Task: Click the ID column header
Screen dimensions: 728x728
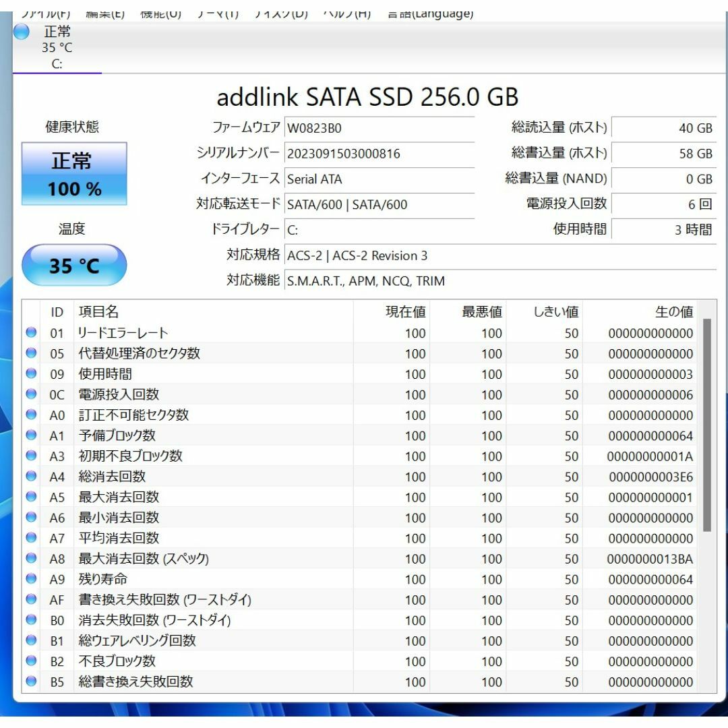Action: point(57,312)
